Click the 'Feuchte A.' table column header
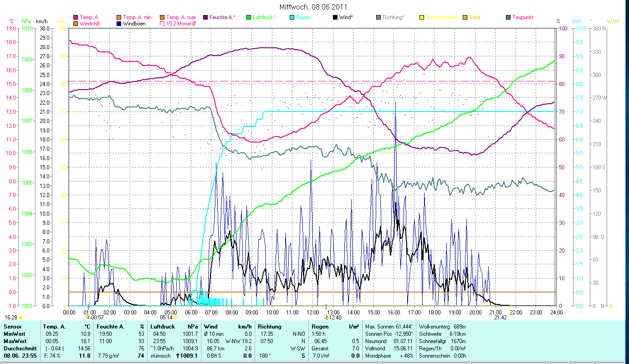 pos(111,327)
